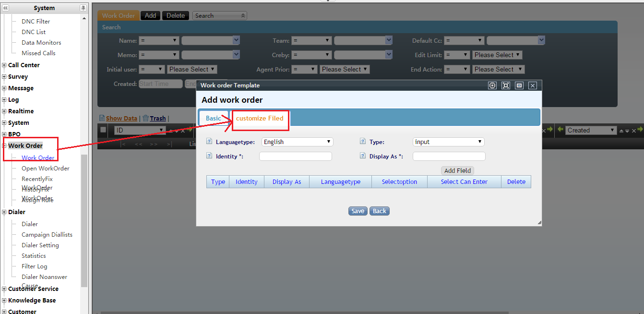Select the customize Filed tab
Screen dimensions: 644x314
[x=260, y=118]
